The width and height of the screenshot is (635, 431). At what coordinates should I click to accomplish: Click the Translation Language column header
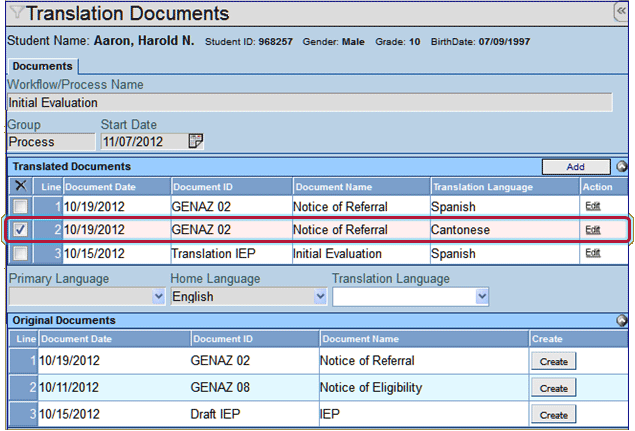coord(505,187)
